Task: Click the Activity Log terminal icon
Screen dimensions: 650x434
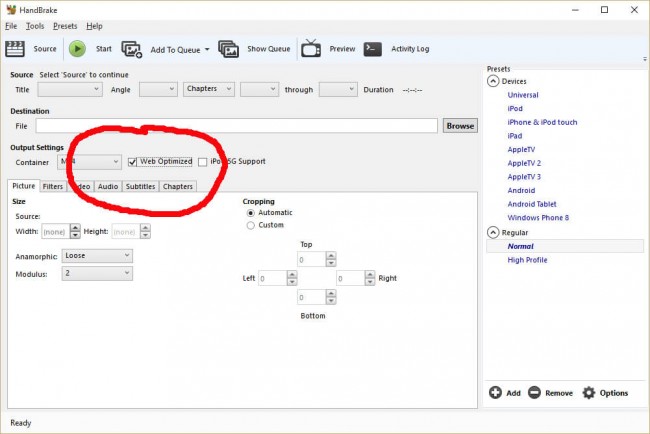Action: click(x=373, y=49)
